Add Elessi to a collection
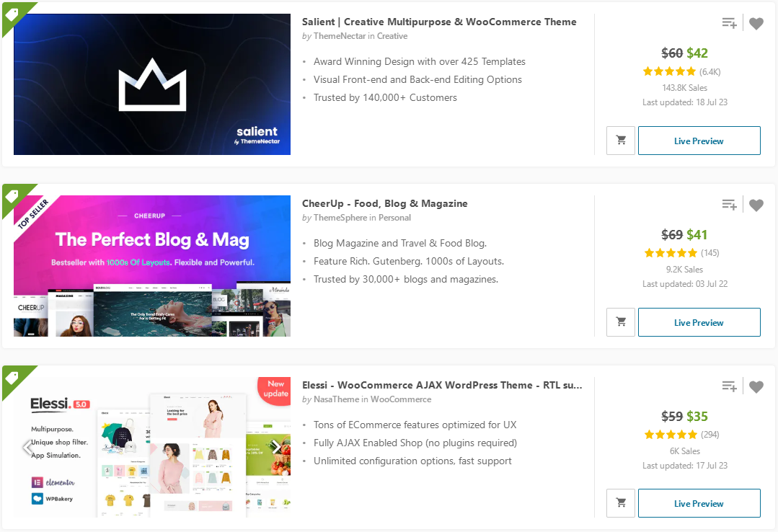The image size is (778, 532). click(729, 387)
